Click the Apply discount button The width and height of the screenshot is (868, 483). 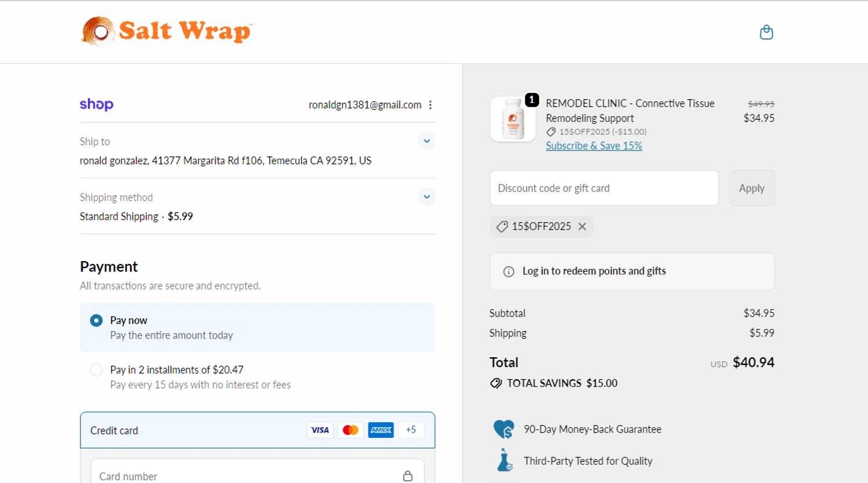[x=752, y=188]
